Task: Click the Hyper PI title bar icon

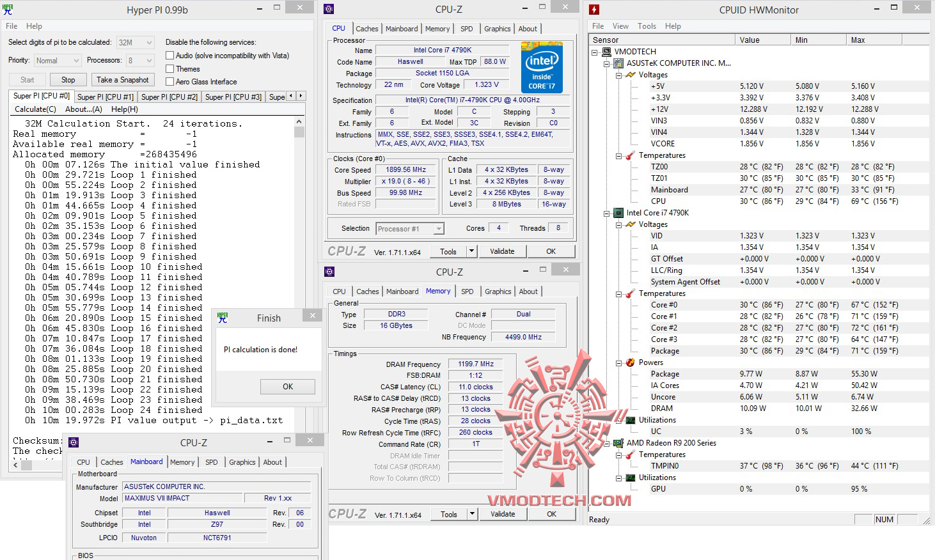Action: click(x=8, y=10)
